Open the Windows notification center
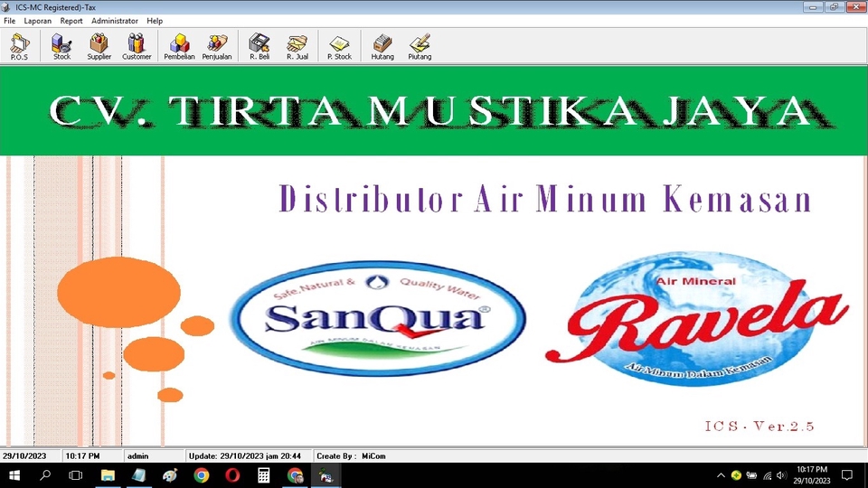Viewport: 868px width, 488px height. point(847,475)
